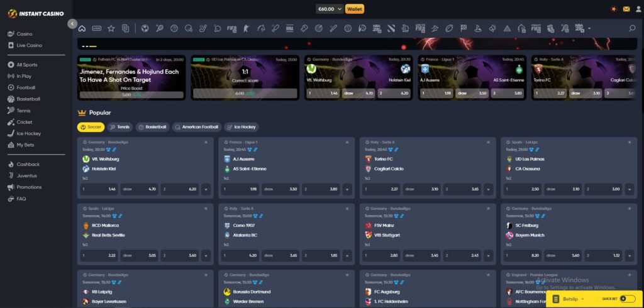Select the League of Legends icon
This screenshot has height=308, width=644.
coord(406,28)
